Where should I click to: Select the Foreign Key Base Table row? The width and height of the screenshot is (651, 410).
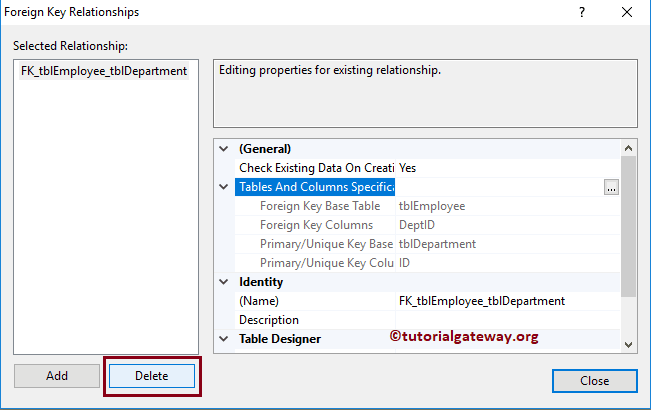point(316,206)
